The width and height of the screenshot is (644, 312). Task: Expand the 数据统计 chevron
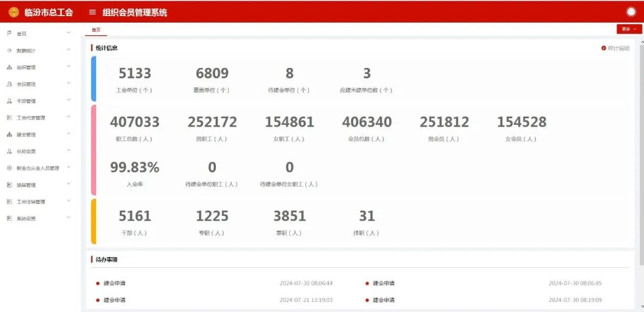click(x=69, y=50)
